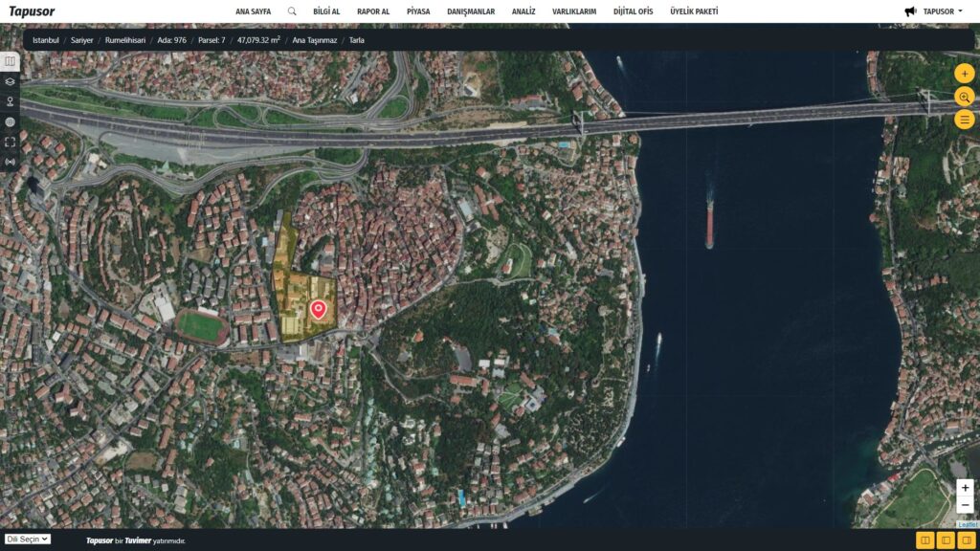Zoom in the map with Leaflet plus
The height and width of the screenshot is (551, 980).
[965, 488]
